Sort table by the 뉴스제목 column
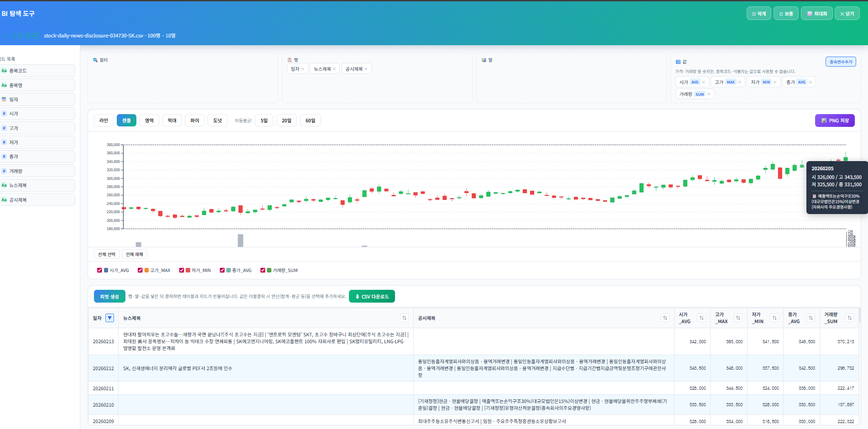Screen dimensions: 868x429 (404, 318)
